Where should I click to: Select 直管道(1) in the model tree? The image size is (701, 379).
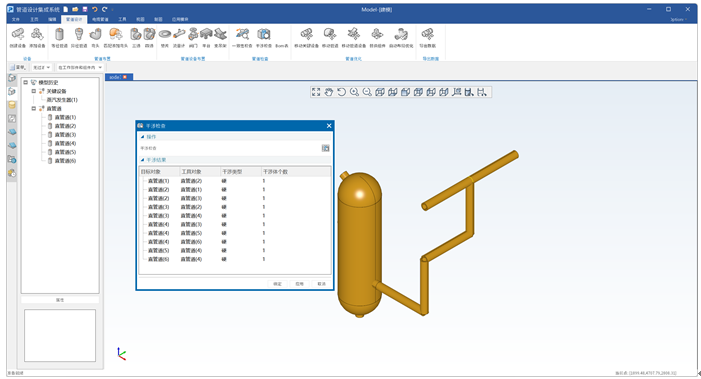[65, 117]
